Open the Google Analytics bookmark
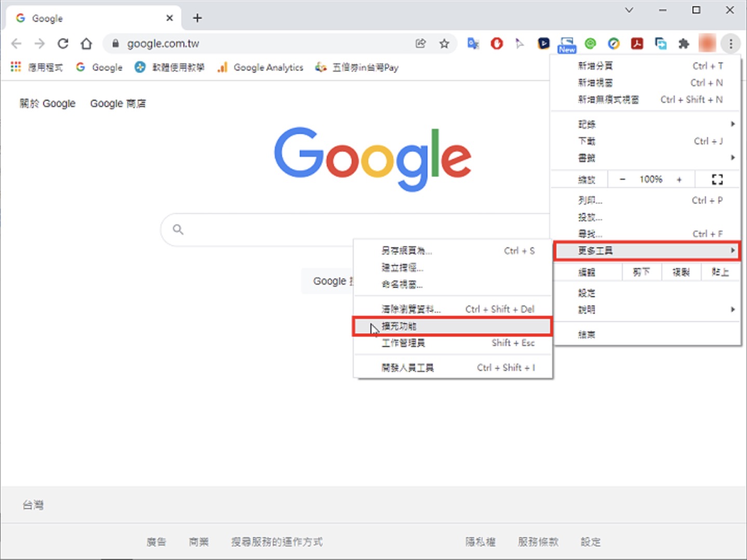This screenshot has height=560, width=747. click(x=260, y=67)
